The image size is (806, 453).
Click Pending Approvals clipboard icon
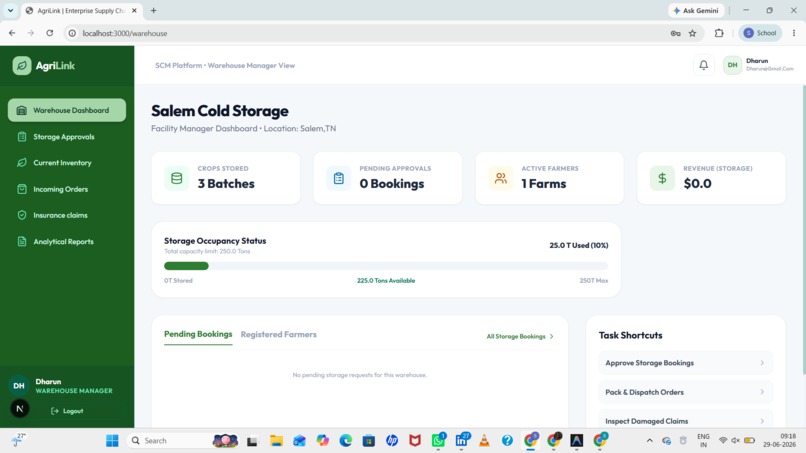(338, 178)
